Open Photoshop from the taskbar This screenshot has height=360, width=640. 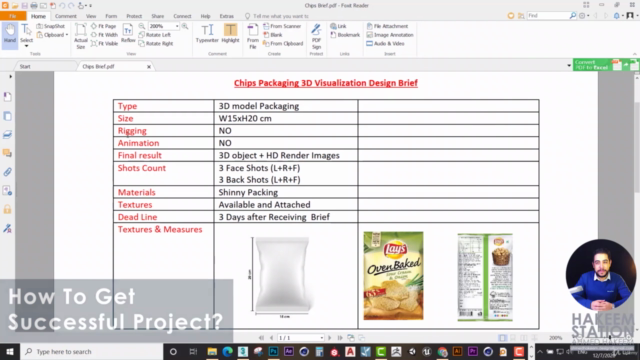point(273,351)
